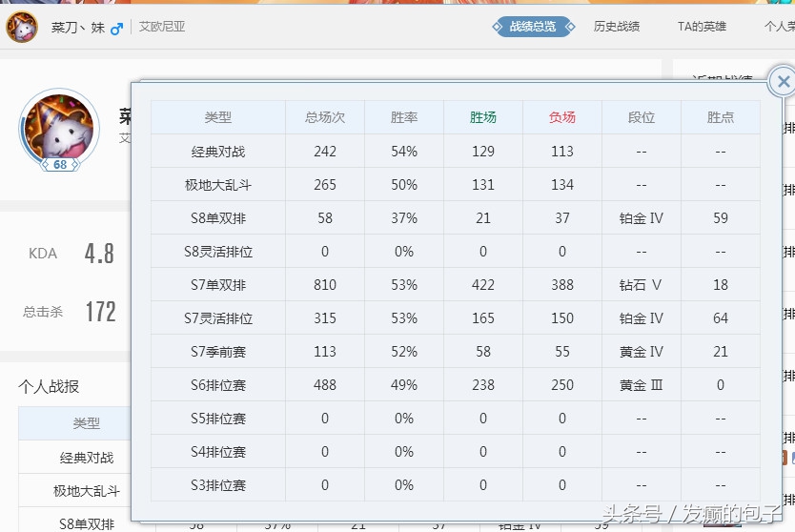
Task: Click the 类型 column header in popup
Action: click(218, 117)
